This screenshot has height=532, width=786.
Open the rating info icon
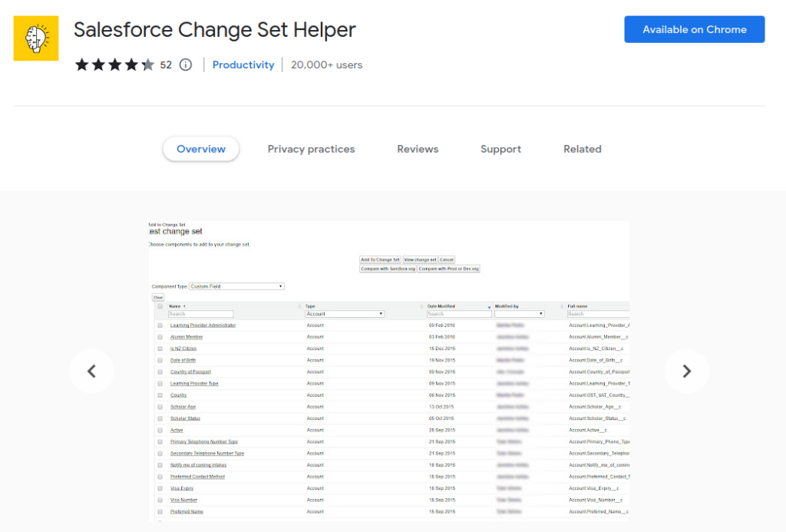pyautogui.click(x=185, y=64)
